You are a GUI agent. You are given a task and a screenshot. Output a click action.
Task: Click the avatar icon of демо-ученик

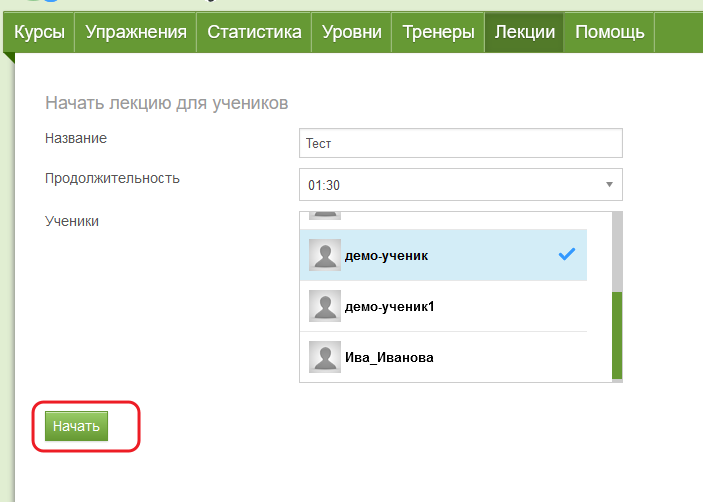pyautogui.click(x=325, y=255)
